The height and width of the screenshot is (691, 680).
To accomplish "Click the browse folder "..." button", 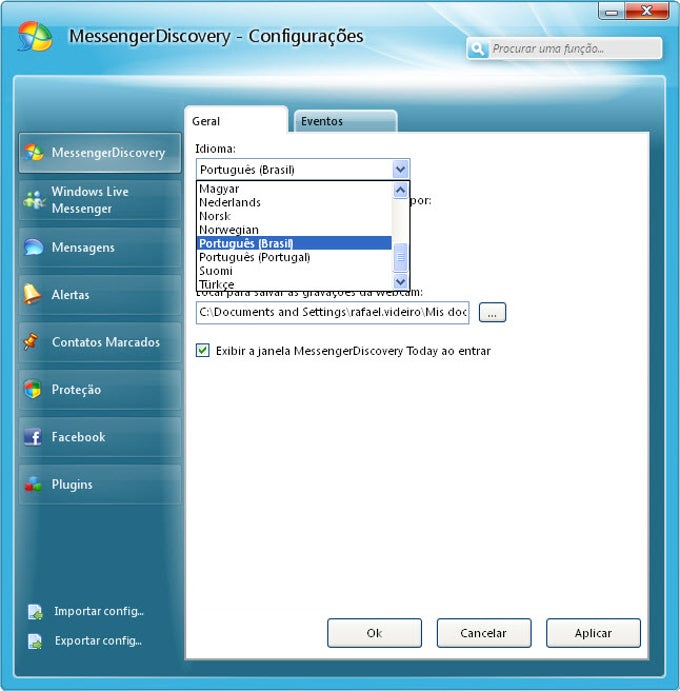I will pyautogui.click(x=492, y=312).
